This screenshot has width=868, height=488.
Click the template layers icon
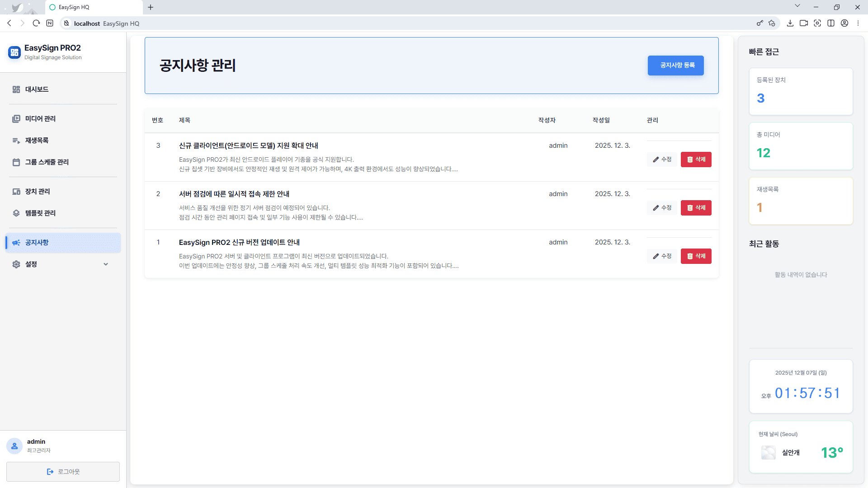click(x=16, y=213)
